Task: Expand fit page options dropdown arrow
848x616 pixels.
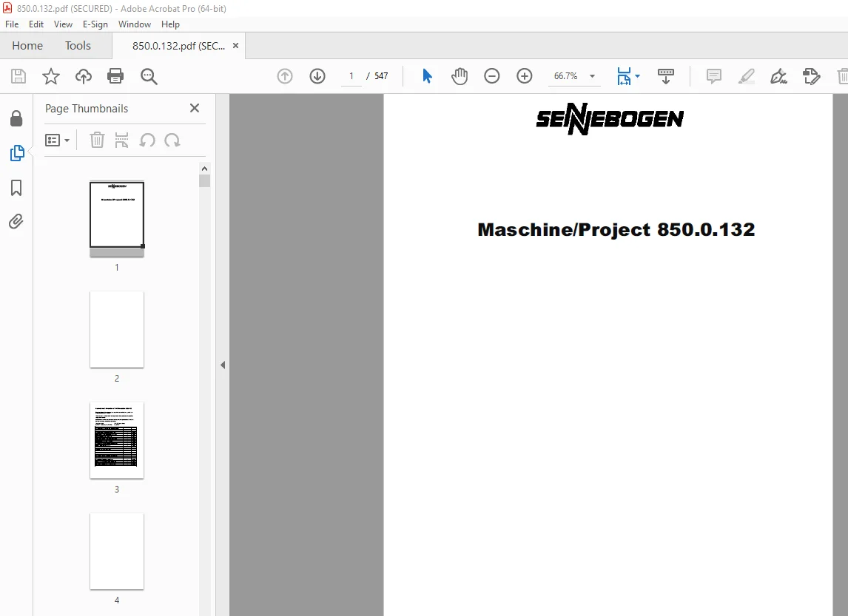Action: (x=638, y=76)
